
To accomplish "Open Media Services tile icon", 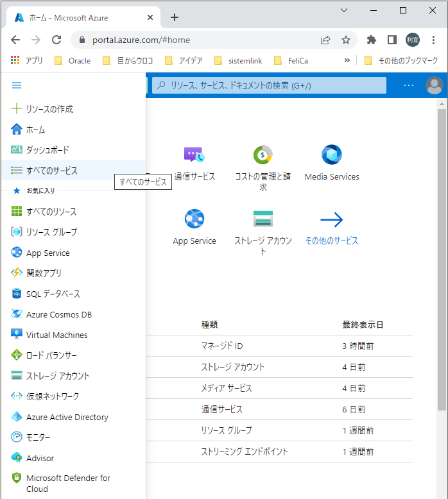I will click(331, 155).
